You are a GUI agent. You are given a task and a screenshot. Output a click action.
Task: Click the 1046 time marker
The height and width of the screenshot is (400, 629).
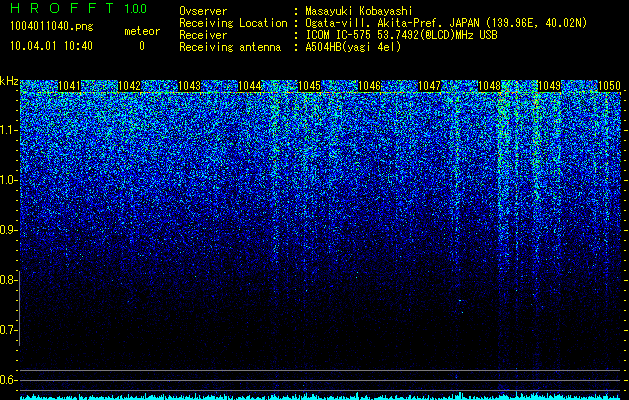369,86
